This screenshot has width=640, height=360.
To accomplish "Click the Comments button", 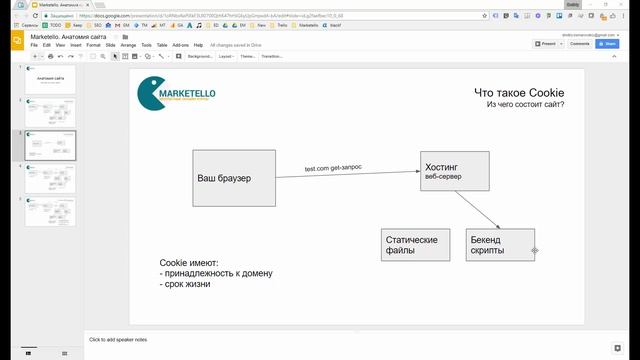I will (x=579, y=44).
